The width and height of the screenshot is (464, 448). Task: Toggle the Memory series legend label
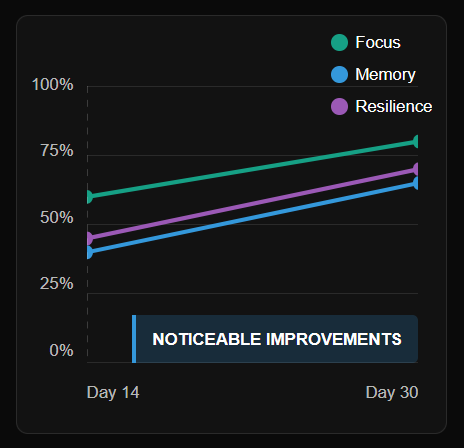click(385, 74)
